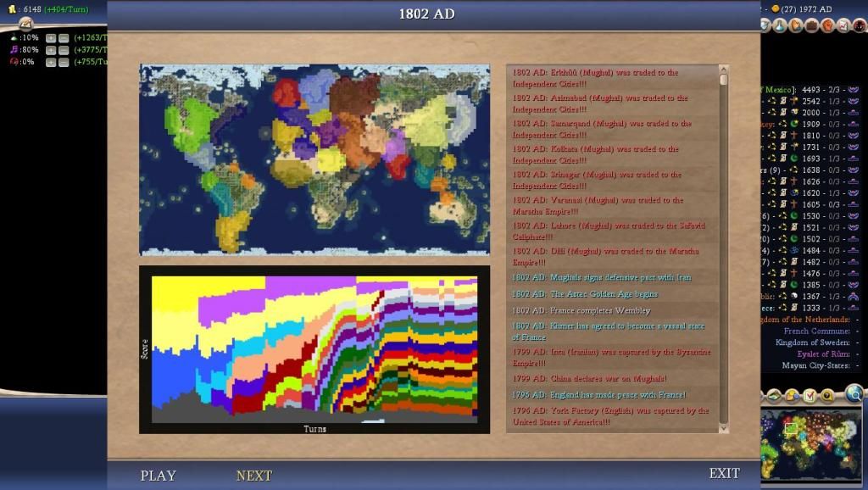Click the event log scrollbar up arrow

coord(723,70)
